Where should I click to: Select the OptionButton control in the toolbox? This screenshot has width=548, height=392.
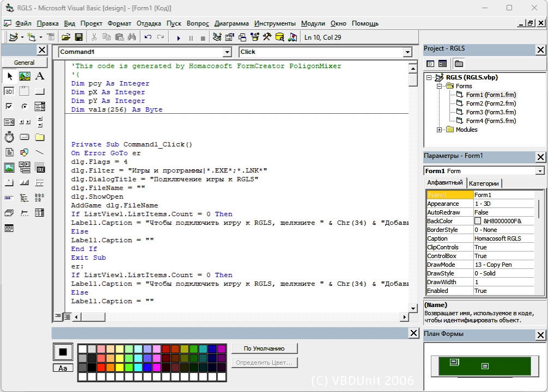[x=25, y=107]
